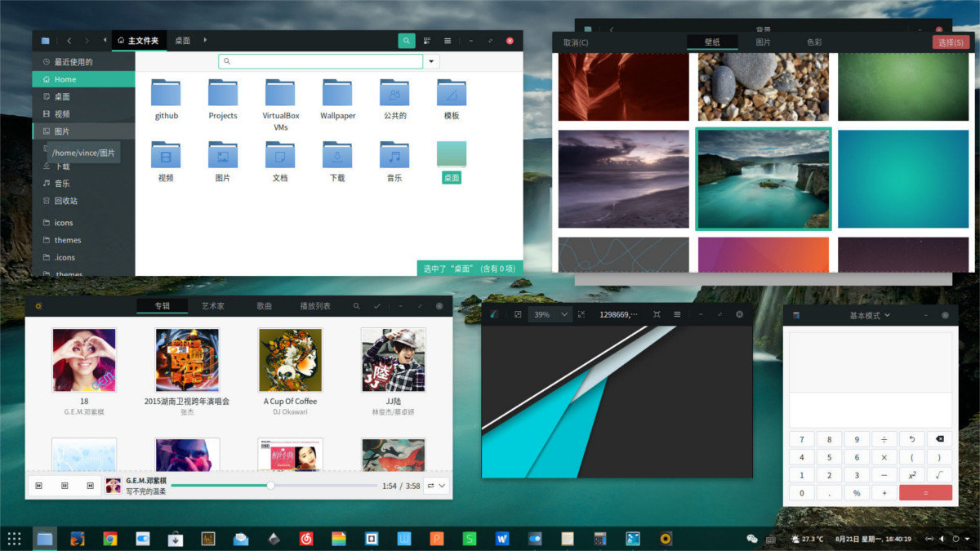
Task: Enable multi-select with the checkmark icon in the music player
Action: coord(377,305)
